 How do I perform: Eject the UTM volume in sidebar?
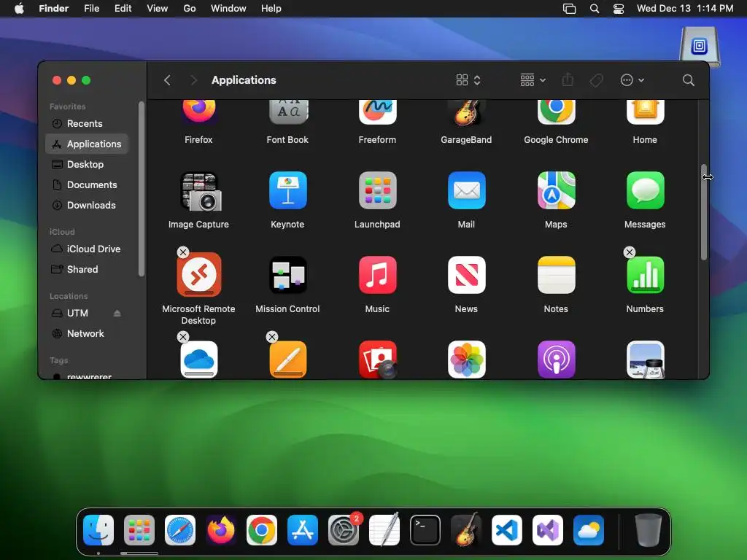(x=117, y=313)
